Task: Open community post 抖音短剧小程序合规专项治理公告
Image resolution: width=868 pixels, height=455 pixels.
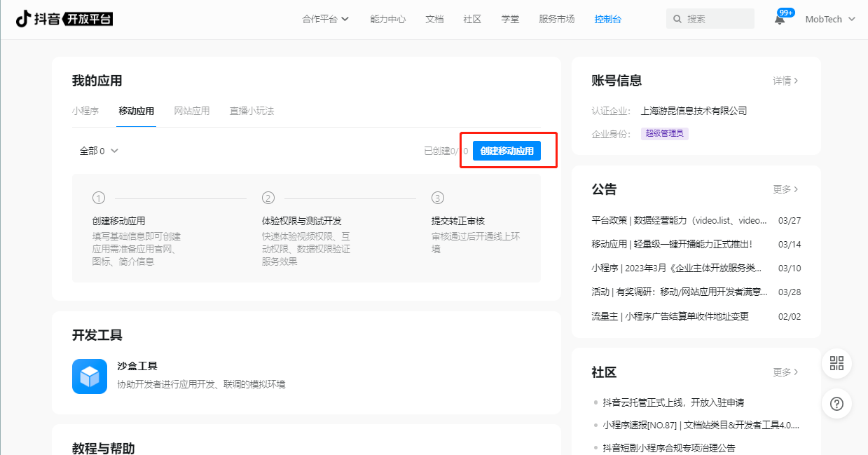Action: (x=669, y=447)
